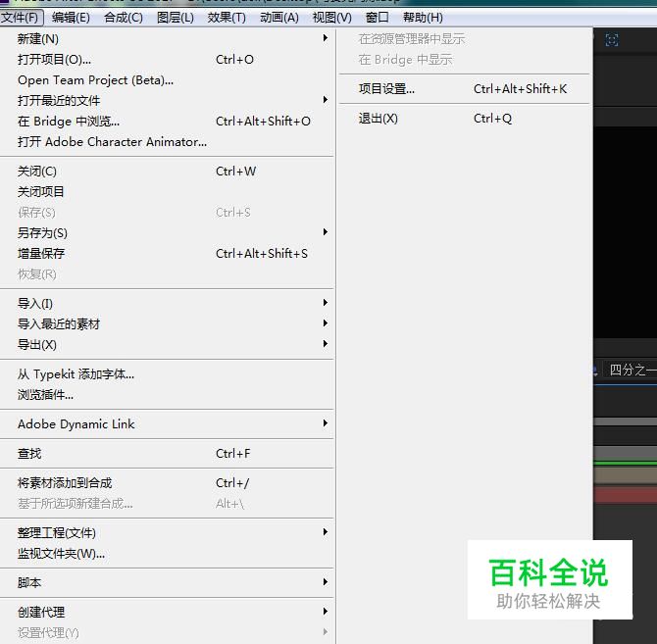Choose 退出(X) to quit
This screenshot has height=644, width=657.
(464, 119)
